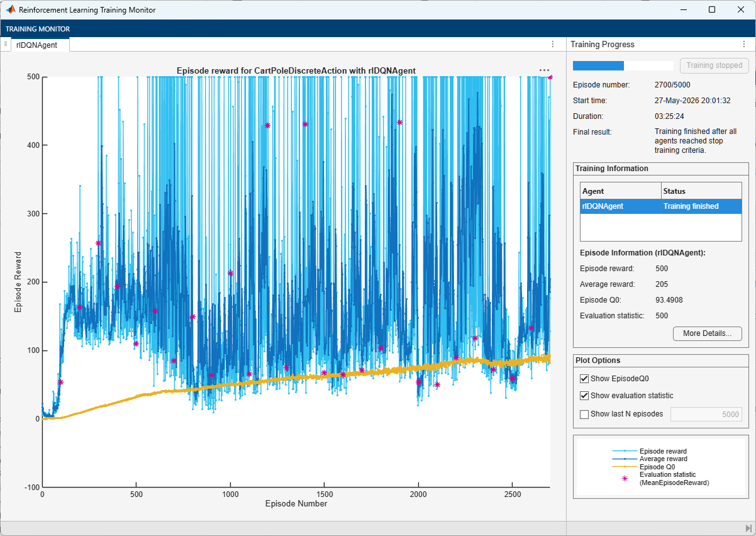Click the Episode Q0 value 93.4908

point(669,300)
